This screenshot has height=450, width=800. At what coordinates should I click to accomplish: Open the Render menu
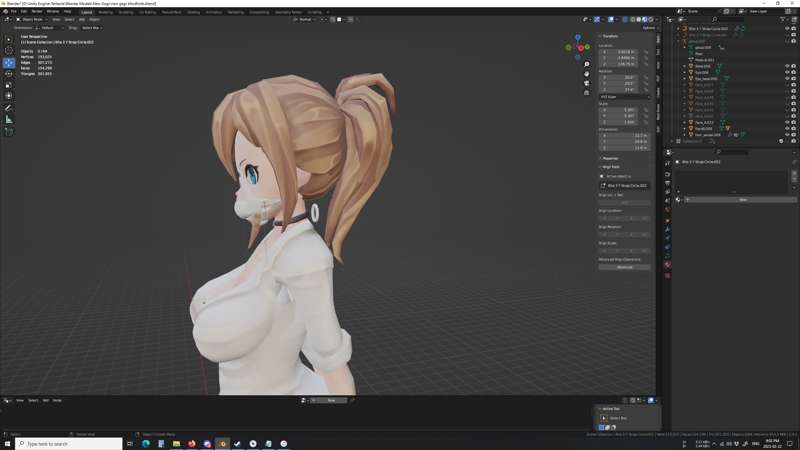pyautogui.click(x=37, y=11)
